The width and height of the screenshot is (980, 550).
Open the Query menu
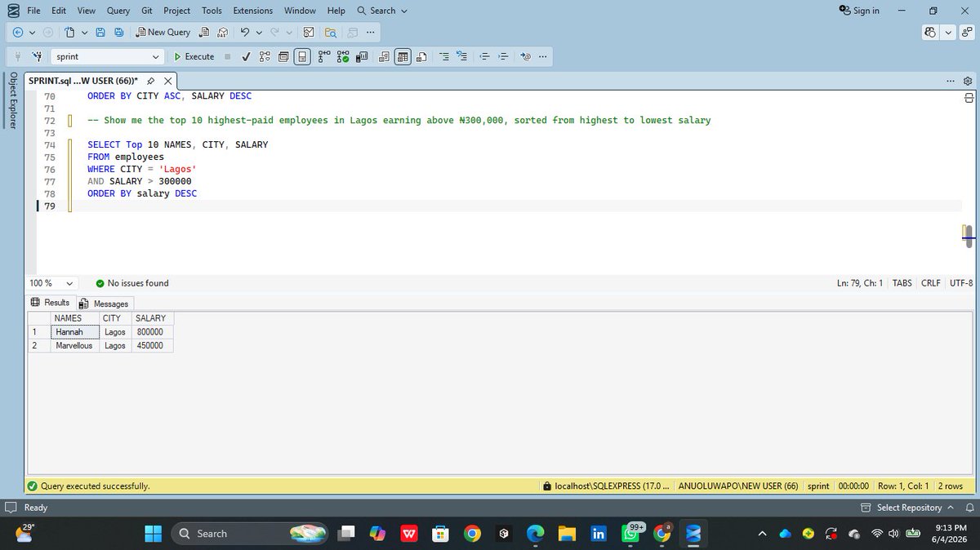(118, 11)
